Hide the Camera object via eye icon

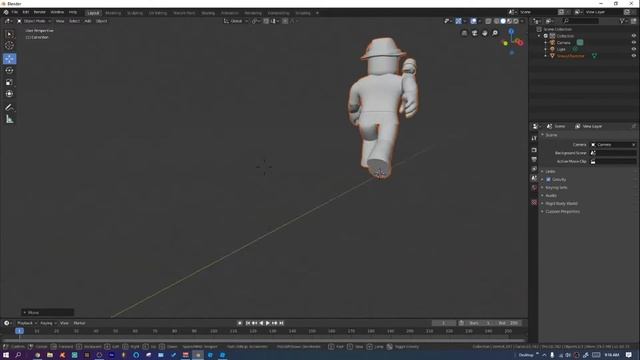633,42
